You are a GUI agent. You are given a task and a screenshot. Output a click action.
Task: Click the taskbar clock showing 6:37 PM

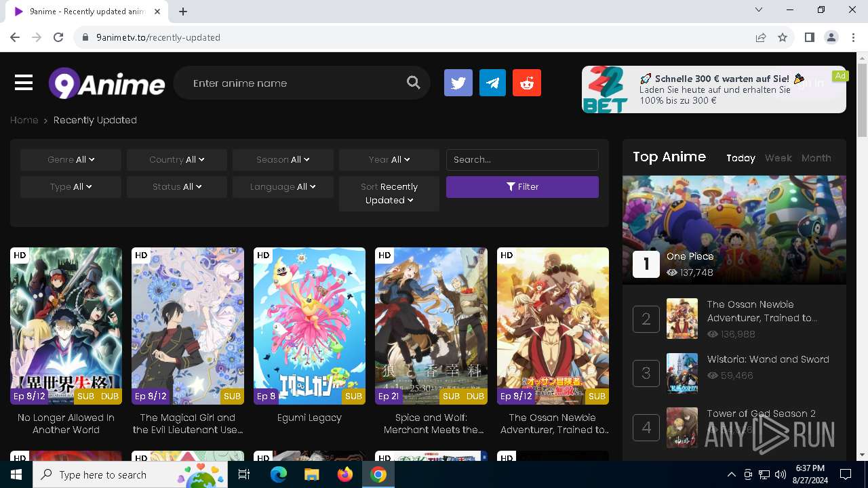(x=810, y=474)
